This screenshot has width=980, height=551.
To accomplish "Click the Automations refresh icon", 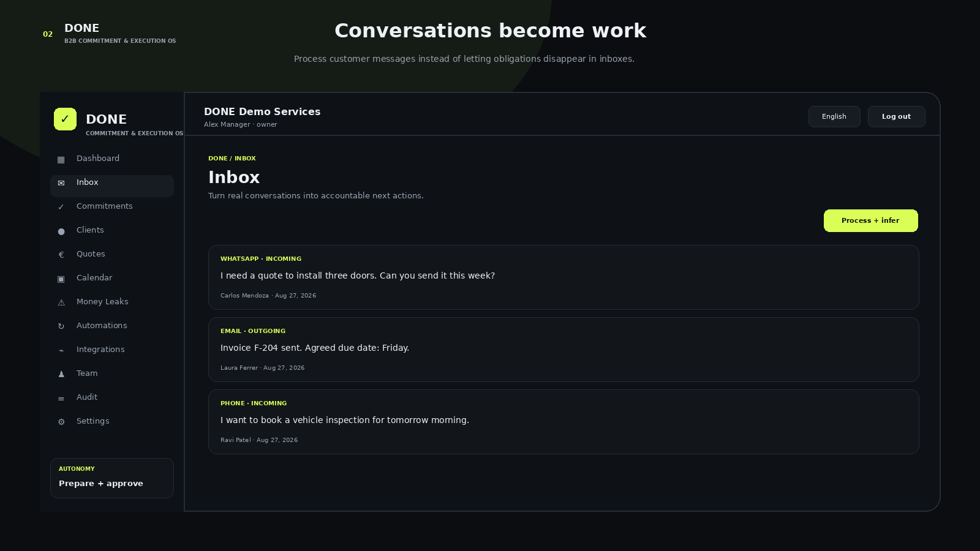I will click(61, 326).
